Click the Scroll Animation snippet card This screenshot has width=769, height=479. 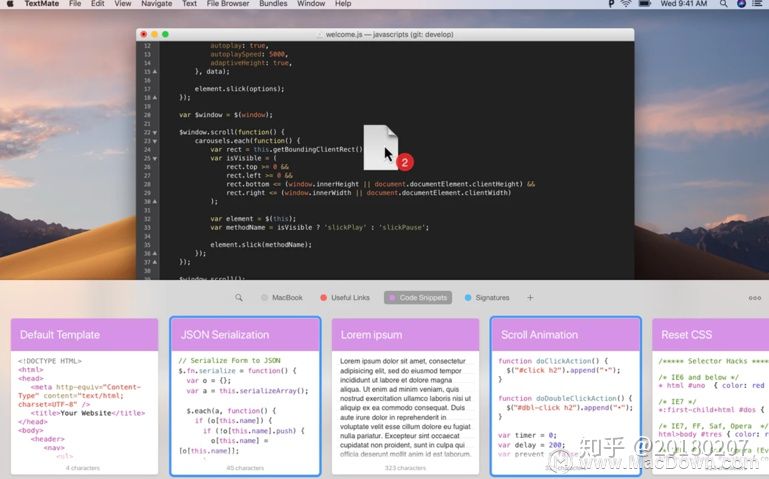click(x=565, y=397)
